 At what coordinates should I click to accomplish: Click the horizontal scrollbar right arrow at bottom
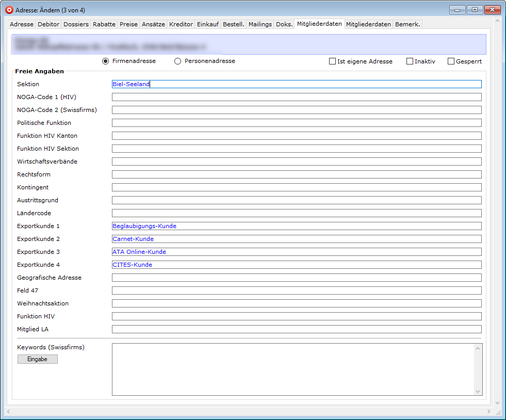pyautogui.click(x=489, y=411)
